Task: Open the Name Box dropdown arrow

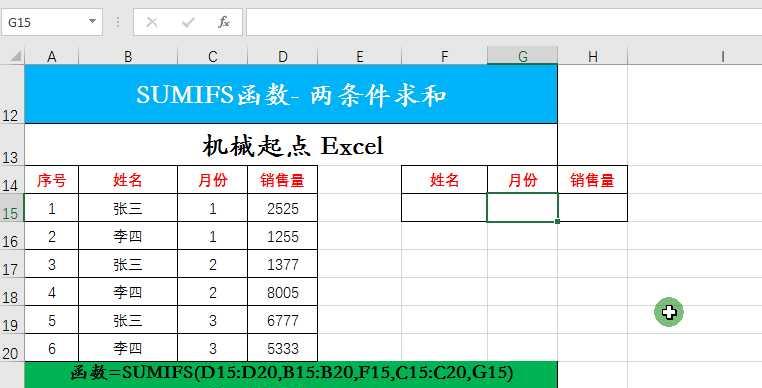Action: 92,21
